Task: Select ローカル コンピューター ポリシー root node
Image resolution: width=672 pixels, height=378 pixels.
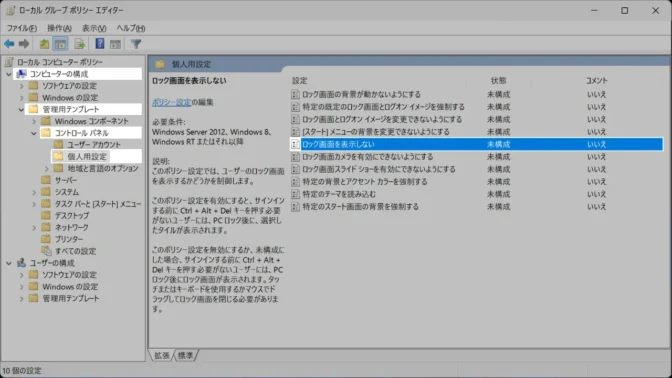Action: (x=60, y=62)
